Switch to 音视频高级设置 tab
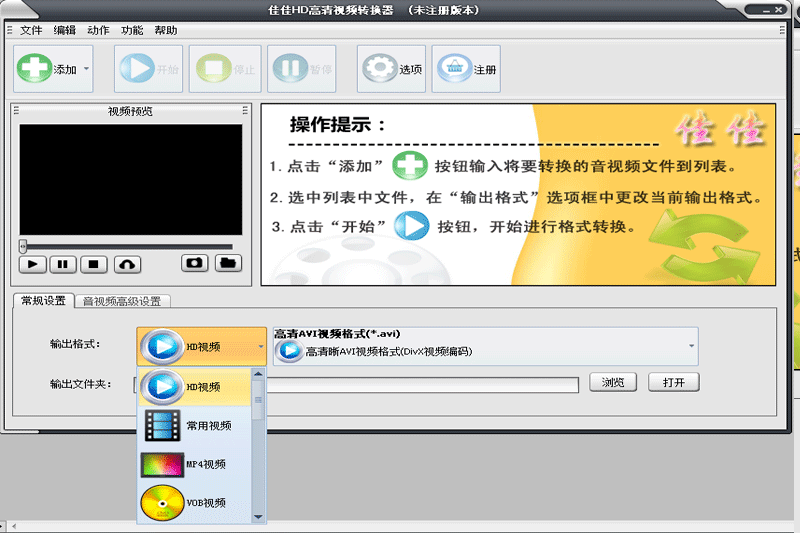This screenshot has height=533, width=800. point(122,301)
